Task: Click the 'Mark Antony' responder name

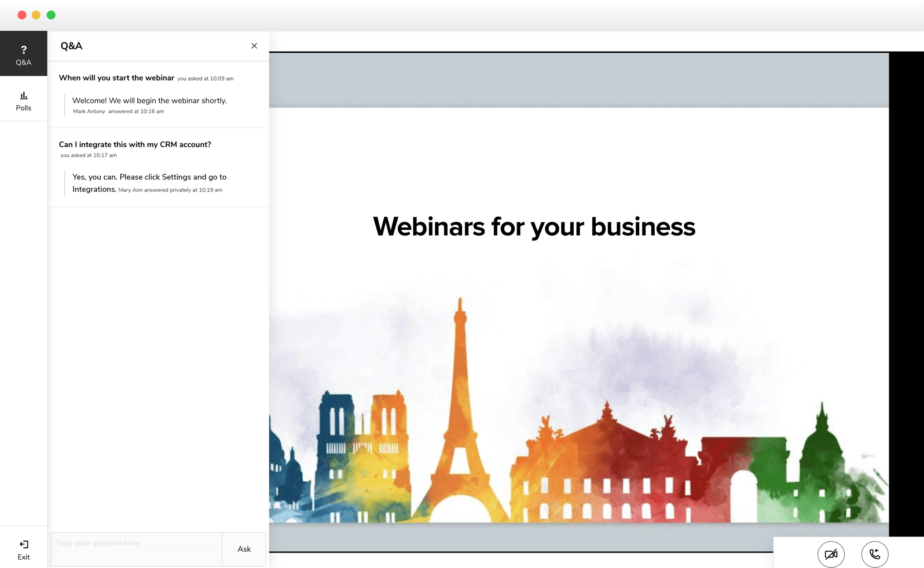Action: (89, 111)
